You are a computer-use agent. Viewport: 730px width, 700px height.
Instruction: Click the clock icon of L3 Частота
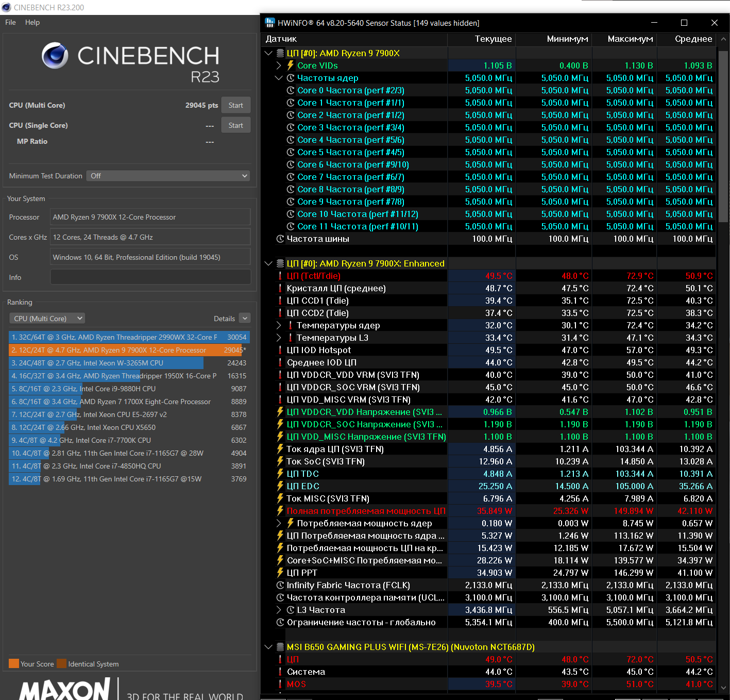point(291,610)
